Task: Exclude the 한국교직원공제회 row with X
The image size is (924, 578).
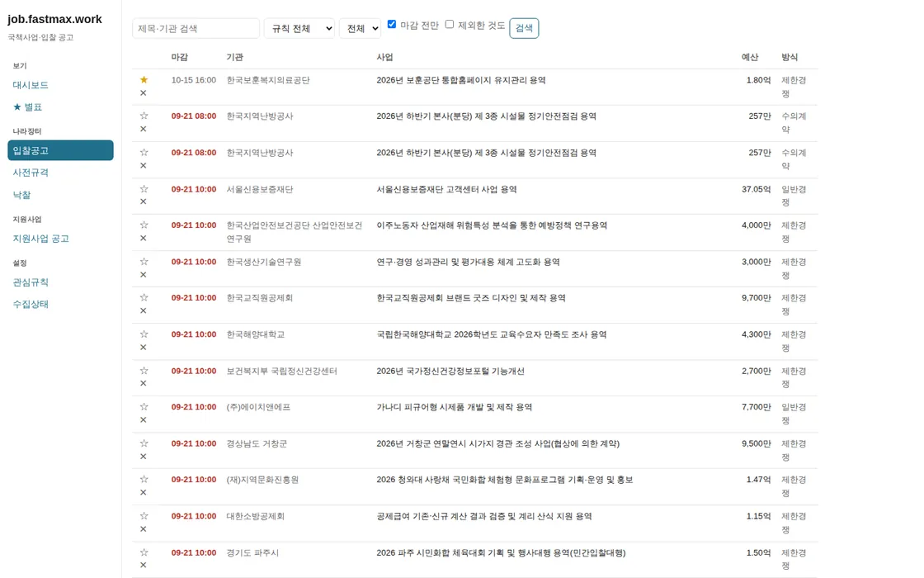Action: [x=144, y=310]
